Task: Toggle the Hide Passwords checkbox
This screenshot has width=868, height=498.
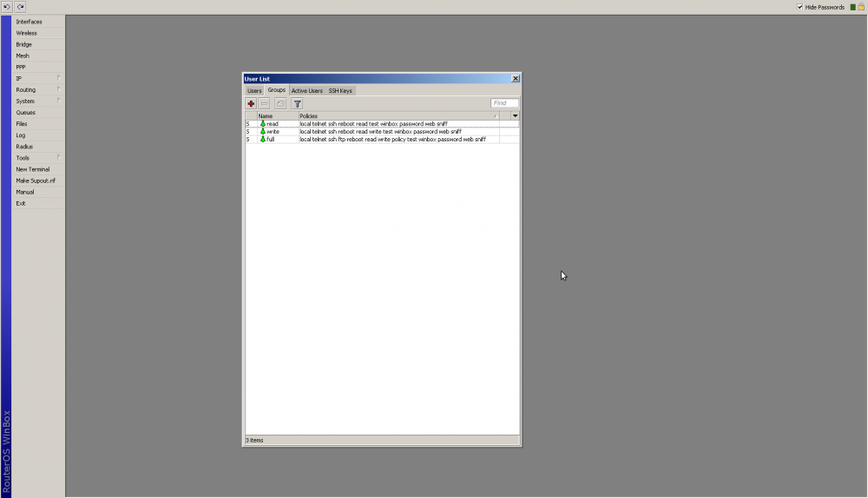Action: 800,7
